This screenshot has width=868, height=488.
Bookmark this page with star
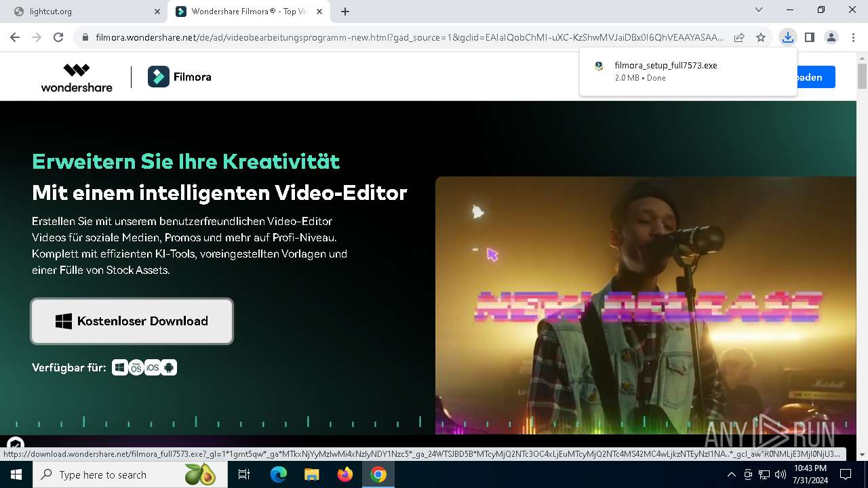tap(761, 37)
